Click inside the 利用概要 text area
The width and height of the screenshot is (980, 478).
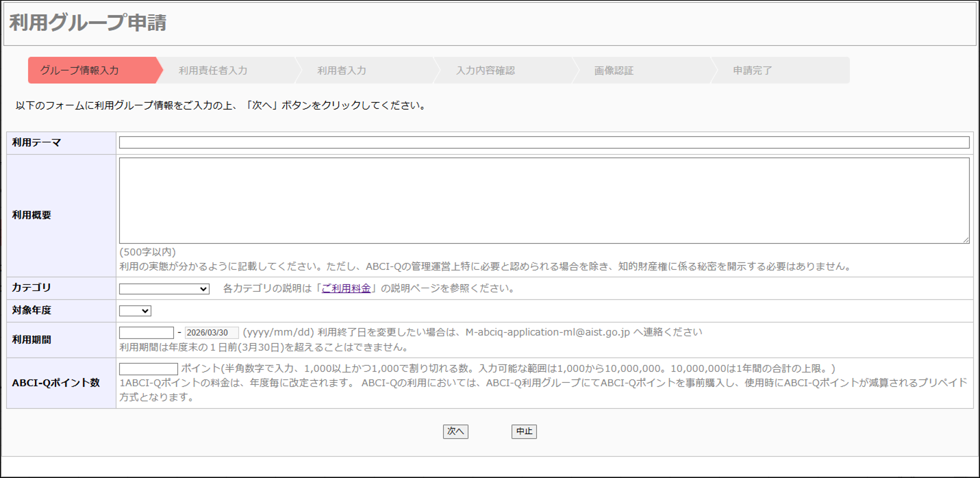[x=544, y=200]
